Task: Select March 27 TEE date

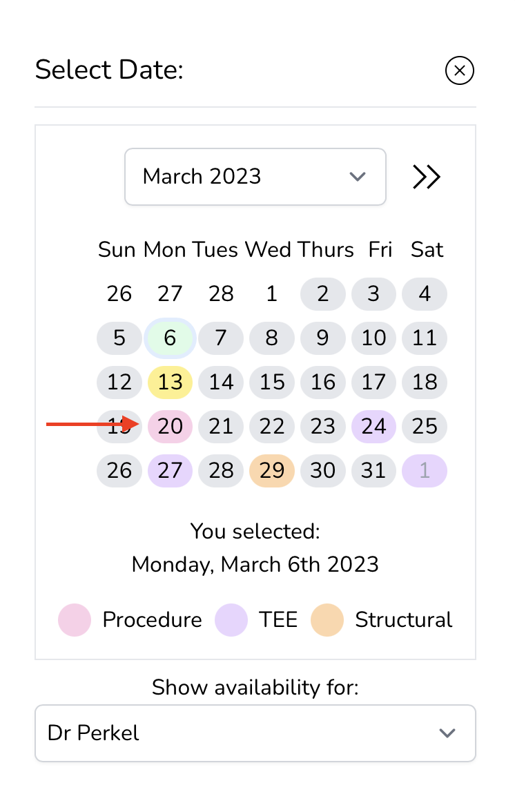Action: tap(170, 471)
